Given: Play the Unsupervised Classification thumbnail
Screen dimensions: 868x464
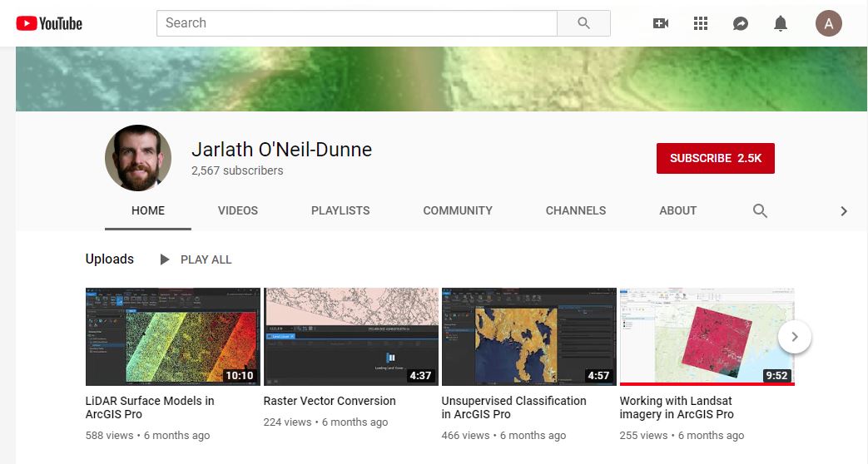Looking at the screenshot, I should [x=528, y=336].
